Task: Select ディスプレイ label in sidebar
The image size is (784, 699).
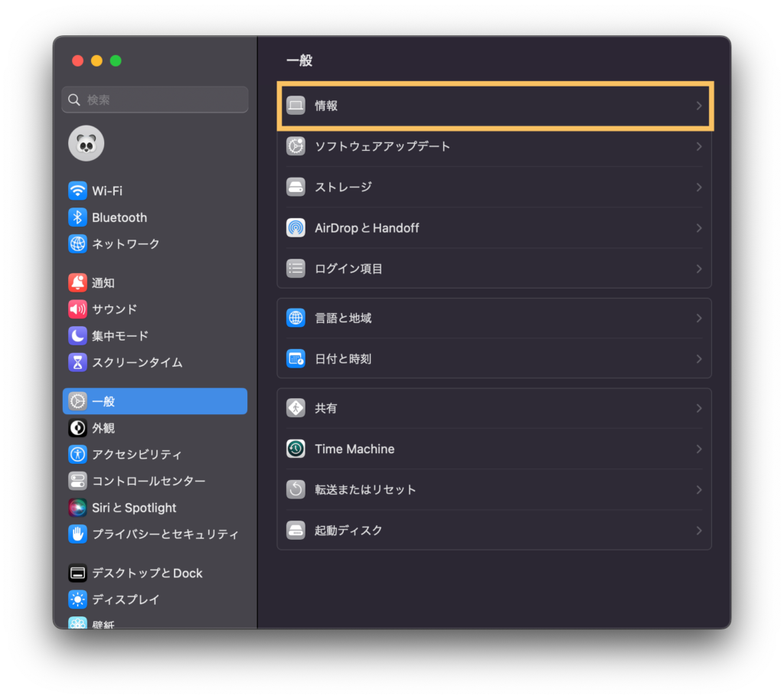Action: [126, 599]
